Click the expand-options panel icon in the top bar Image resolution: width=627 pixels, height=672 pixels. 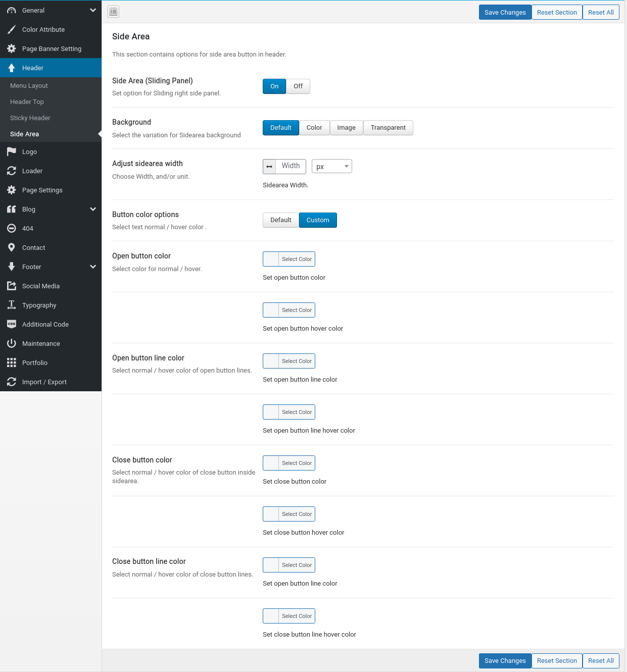[114, 12]
